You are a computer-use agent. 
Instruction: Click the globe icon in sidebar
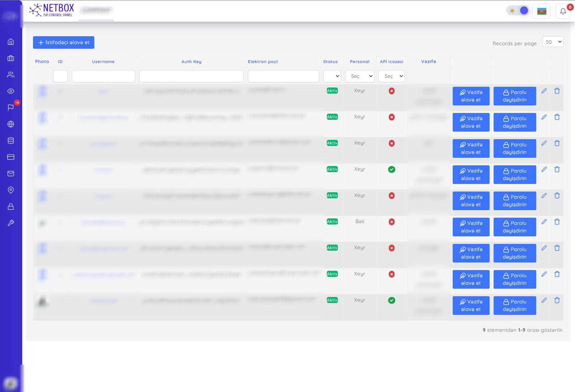point(11,124)
